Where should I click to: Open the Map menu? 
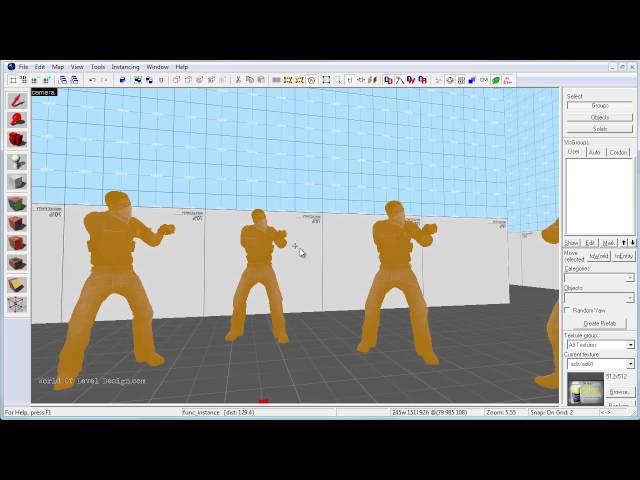pos(58,67)
